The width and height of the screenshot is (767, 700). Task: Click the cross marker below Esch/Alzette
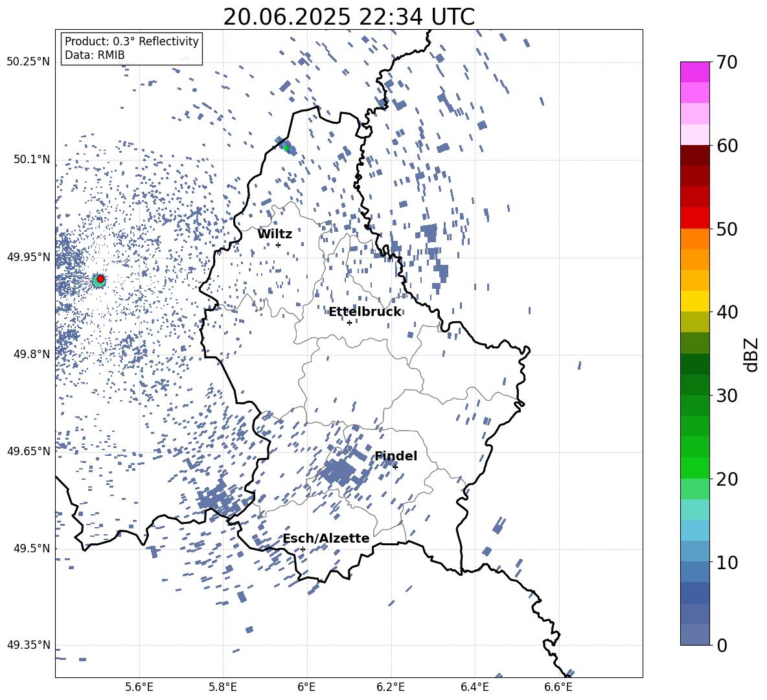(x=303, y=549)
